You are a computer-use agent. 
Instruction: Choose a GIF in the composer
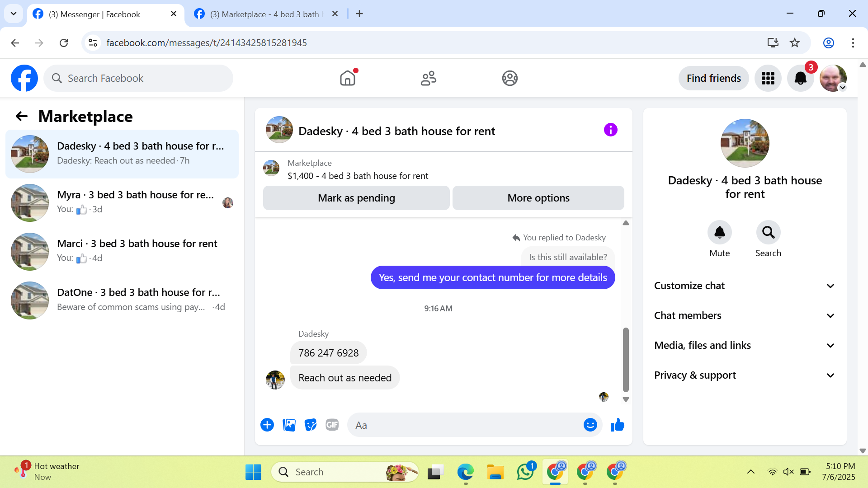point(332,425)
